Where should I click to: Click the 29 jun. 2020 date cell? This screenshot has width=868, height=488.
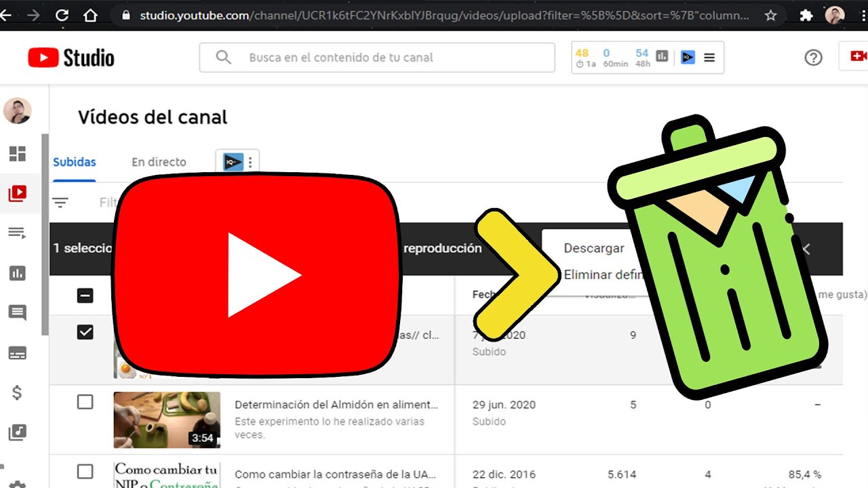click(504, 405)
